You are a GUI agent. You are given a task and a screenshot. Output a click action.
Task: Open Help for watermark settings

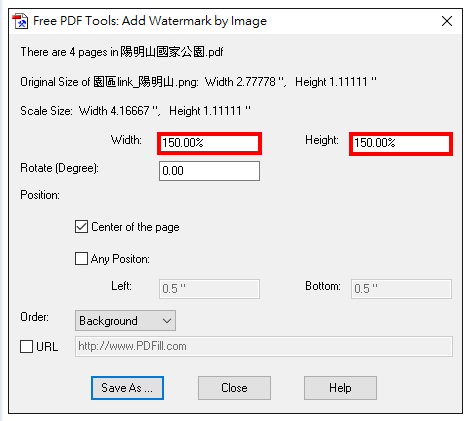point(340,388)
